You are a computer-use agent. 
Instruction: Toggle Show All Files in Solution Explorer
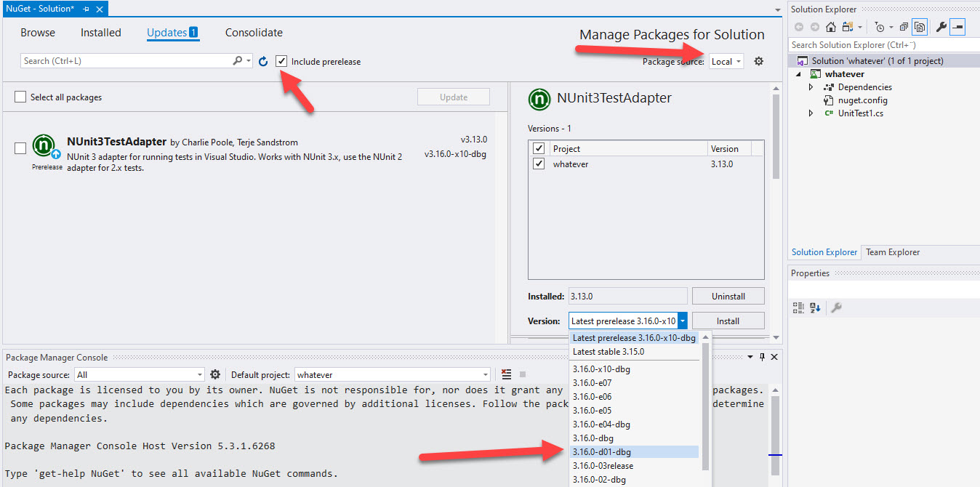tap(920, 27)
